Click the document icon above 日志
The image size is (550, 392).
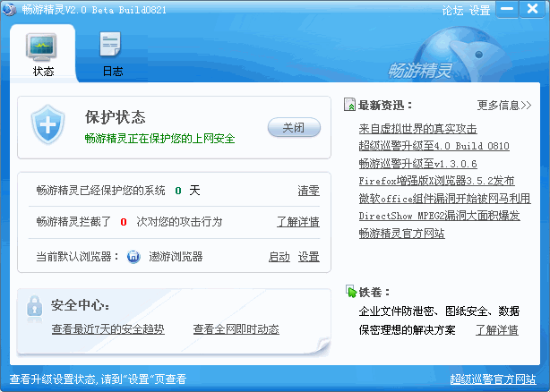[x=110, y=44]
